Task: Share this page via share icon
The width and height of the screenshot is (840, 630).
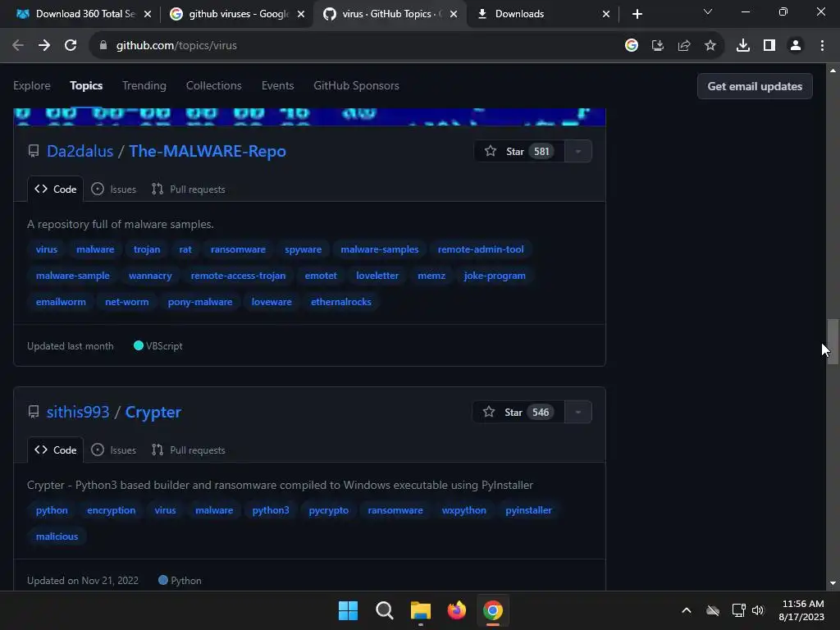Action: coord(684,46)
